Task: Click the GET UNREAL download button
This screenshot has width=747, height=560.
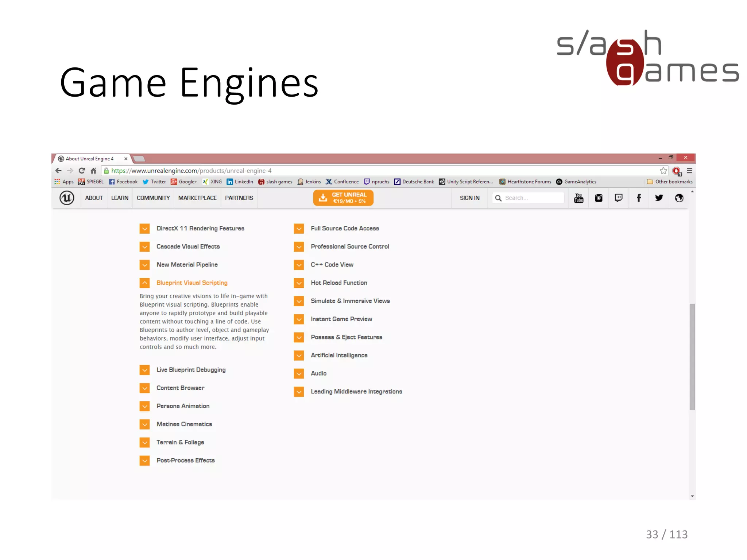Action: (343, 198)
